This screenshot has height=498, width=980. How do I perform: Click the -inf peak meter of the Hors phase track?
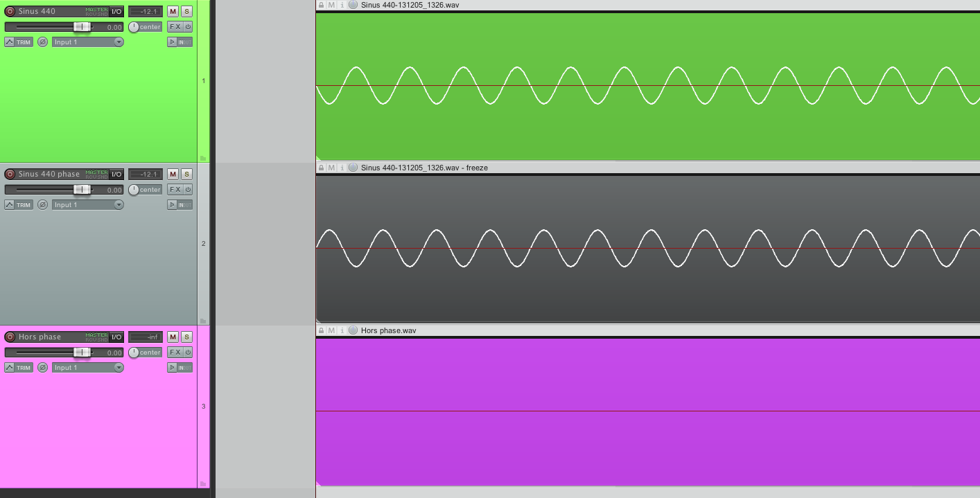coord(146,337)
